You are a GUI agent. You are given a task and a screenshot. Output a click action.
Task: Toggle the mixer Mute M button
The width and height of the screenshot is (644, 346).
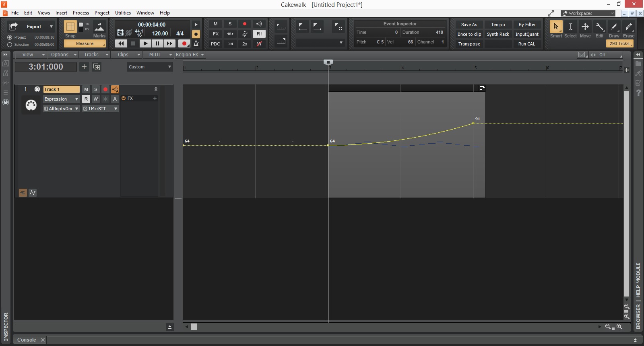point(215,24)
